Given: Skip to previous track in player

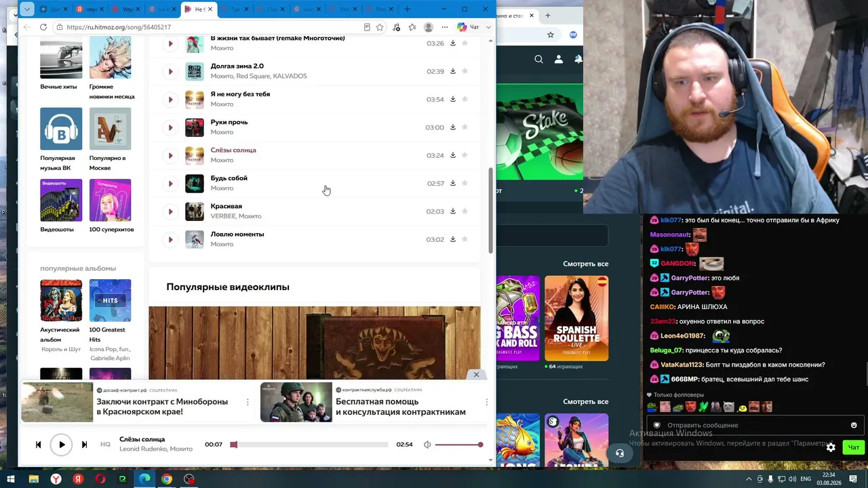Looking at the screenshot, I should click(38, 445).
